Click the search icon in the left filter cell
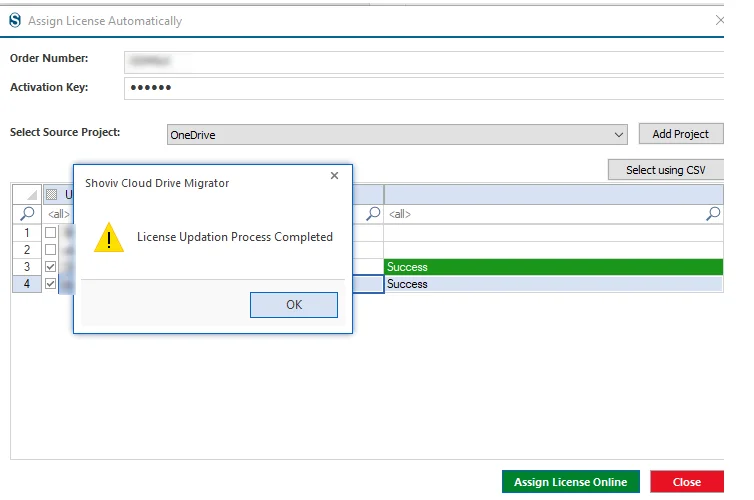 [27, 213]
